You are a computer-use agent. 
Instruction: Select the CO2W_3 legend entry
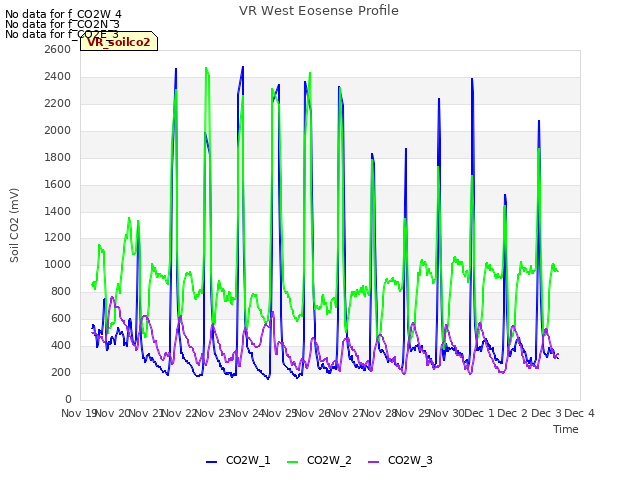(x=400, y=460)
